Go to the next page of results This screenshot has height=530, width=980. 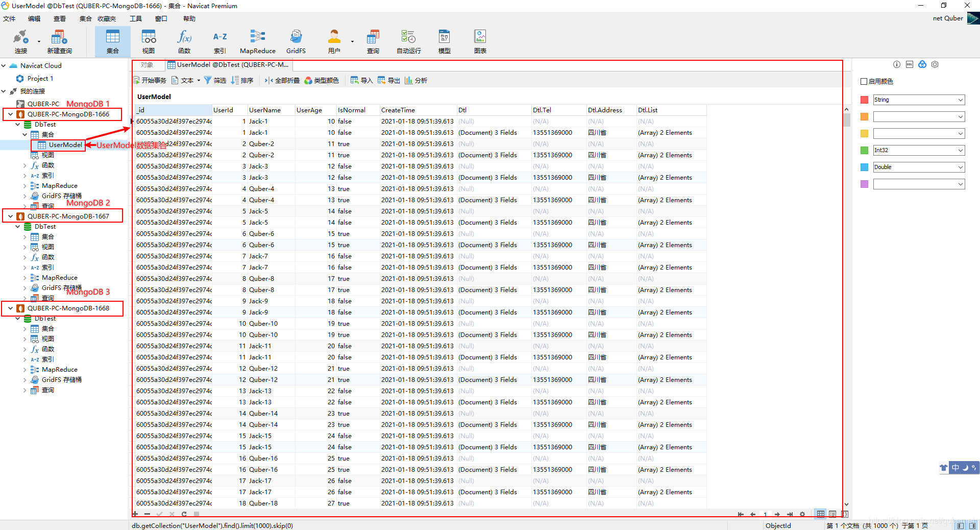[x=777, y=514]
